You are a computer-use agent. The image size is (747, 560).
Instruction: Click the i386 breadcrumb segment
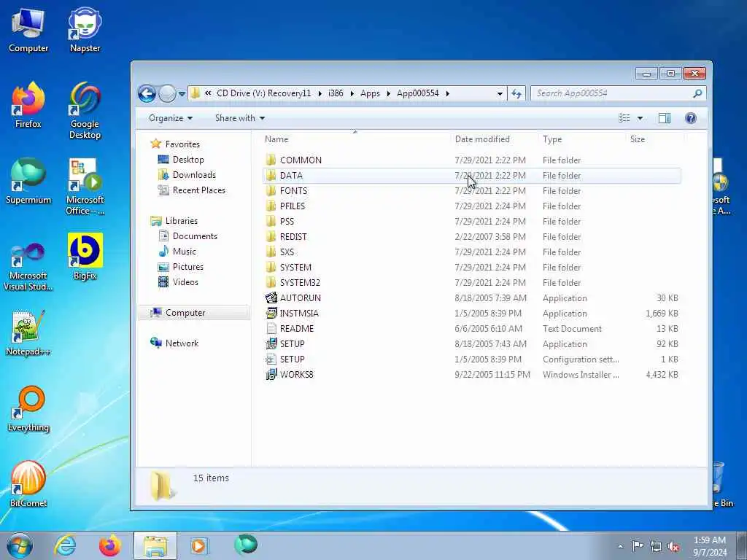pyautogui.click(x=336, y=93)
